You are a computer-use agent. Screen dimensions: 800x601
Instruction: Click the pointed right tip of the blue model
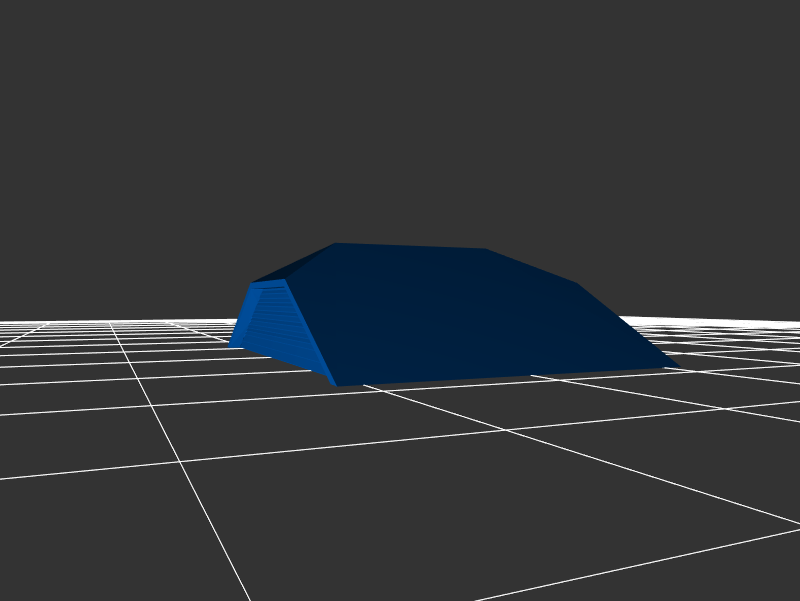click(676, 367)
